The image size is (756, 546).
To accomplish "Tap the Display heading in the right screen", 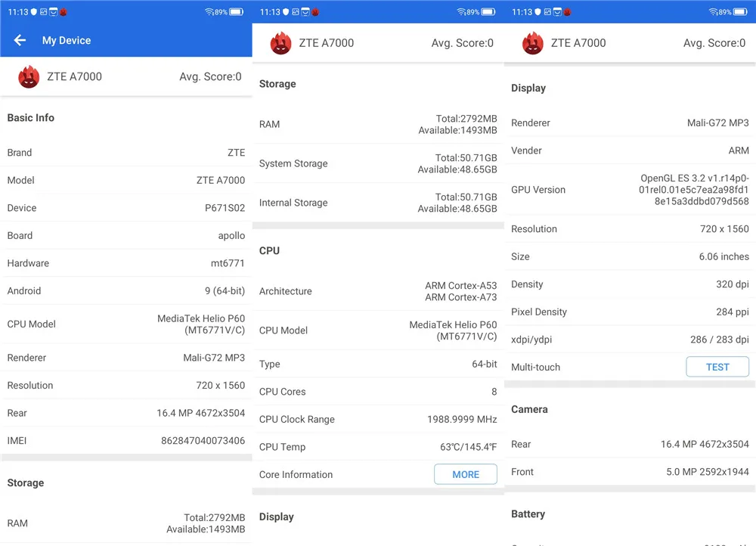I will click(528, 88).
